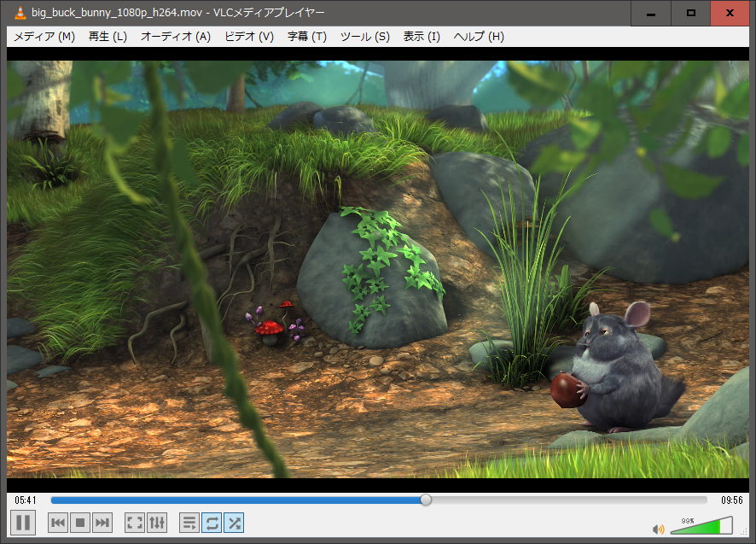Expand the ビデオ (V) menu
This screenshot has width=756, height=544.
249,37
